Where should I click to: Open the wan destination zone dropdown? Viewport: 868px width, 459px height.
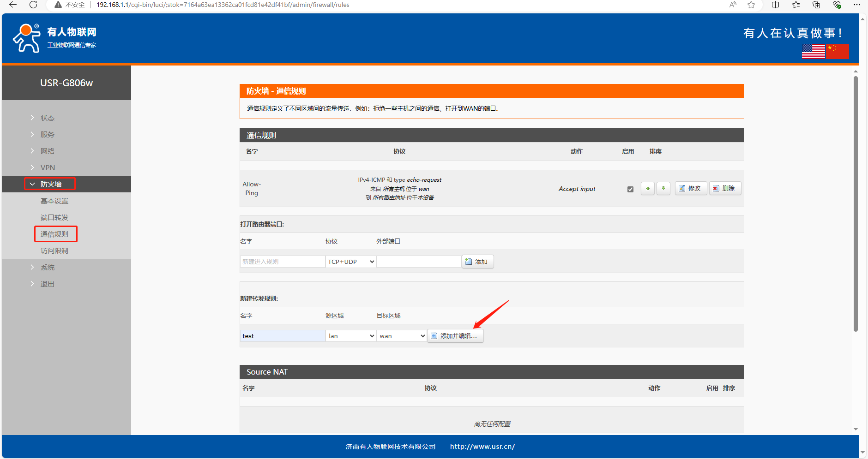[401, 336]
